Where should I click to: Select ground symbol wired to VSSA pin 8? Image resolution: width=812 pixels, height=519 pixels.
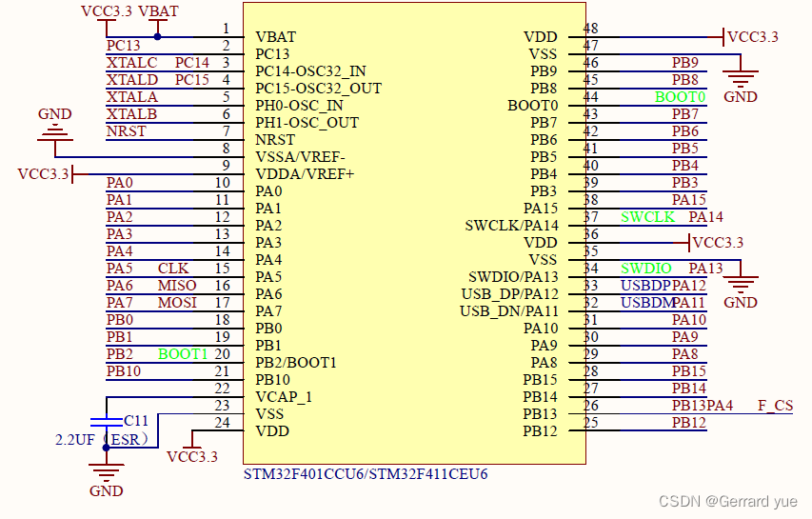coord(55,133)
